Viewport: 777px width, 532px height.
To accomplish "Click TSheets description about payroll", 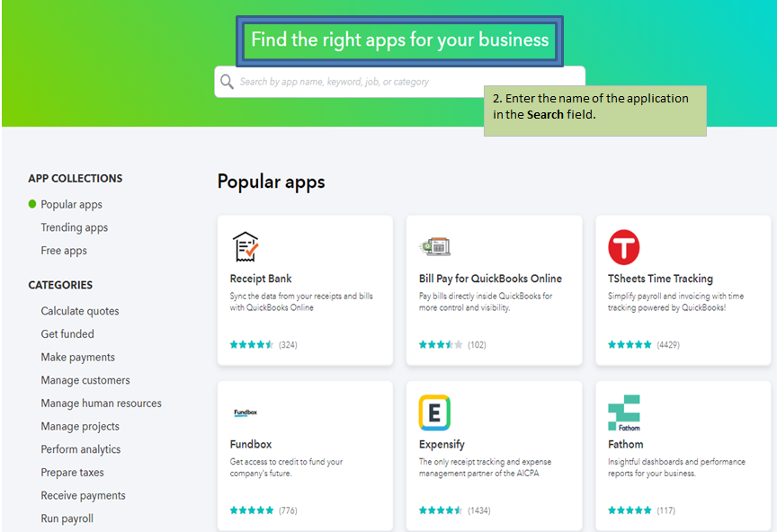I will point(676,302).
